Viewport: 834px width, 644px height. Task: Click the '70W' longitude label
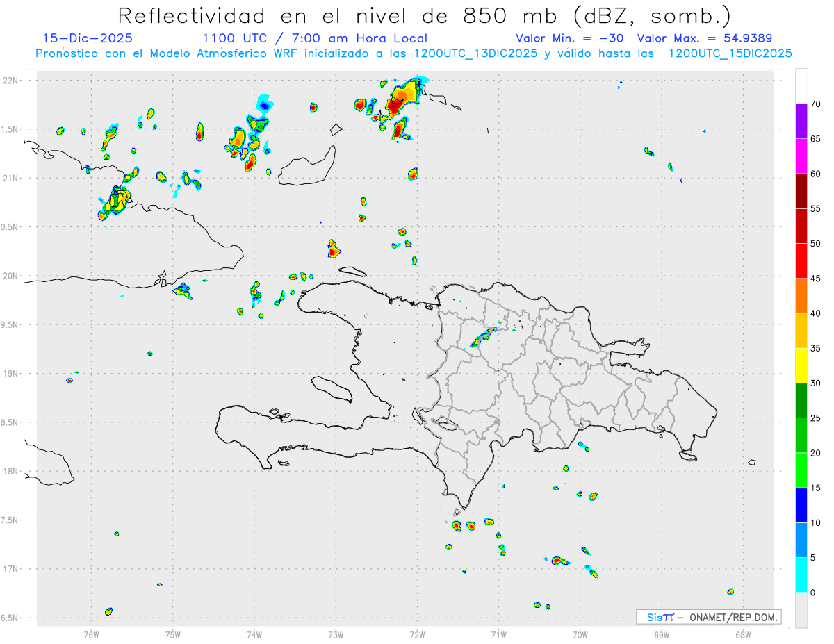click(580, 634)
